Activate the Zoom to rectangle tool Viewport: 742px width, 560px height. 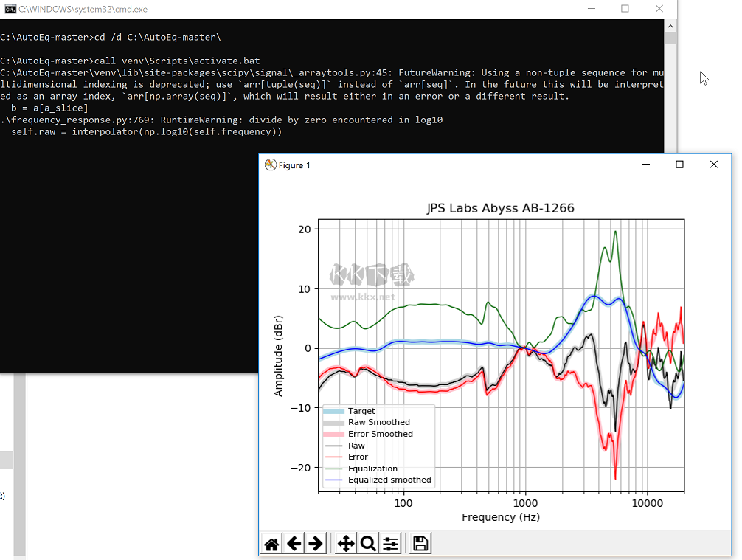point(368,544)
